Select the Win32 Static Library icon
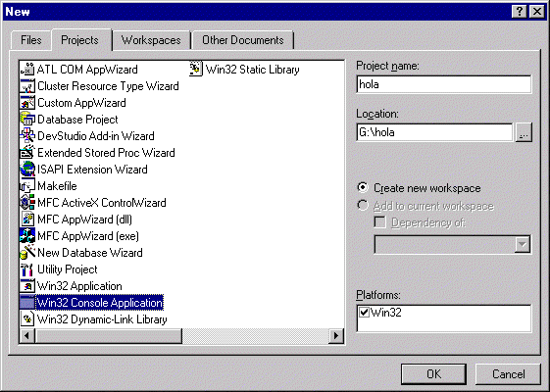The width and height of the screenshot is (550, 392). (x=196, y=69)
